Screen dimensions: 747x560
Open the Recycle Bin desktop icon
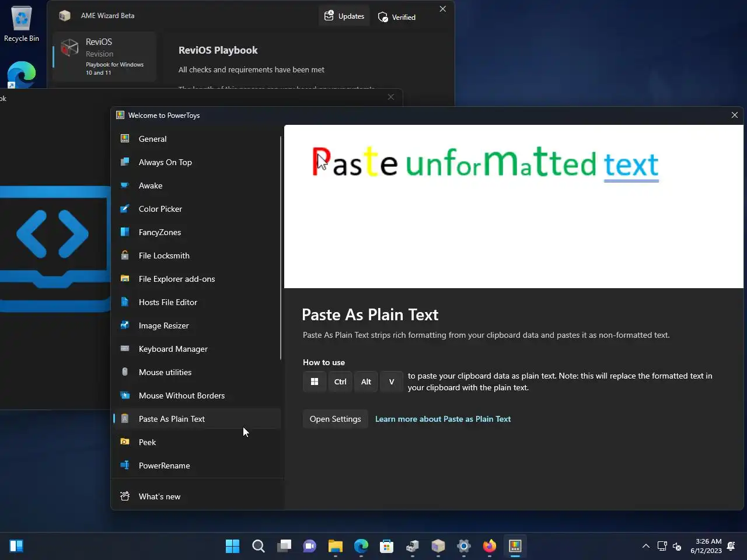[x=22, y=23]
